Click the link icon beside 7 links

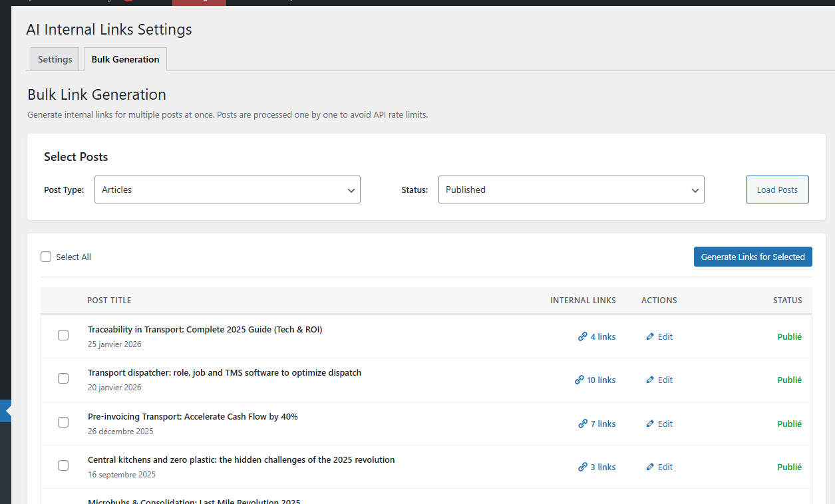pyautogui.click(x=583, y=424)
